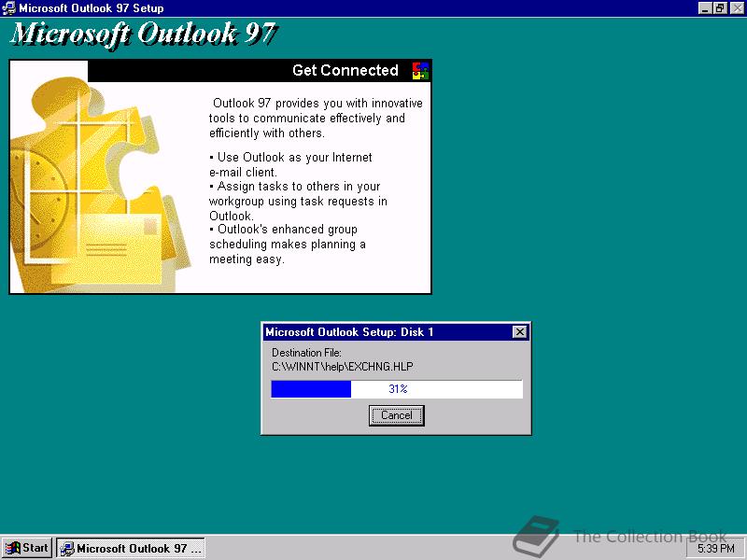Select the destination path C:\WINNT\help\EXCHNG.HLP
This screenshot has width=747, height=560.
(343, 367)
